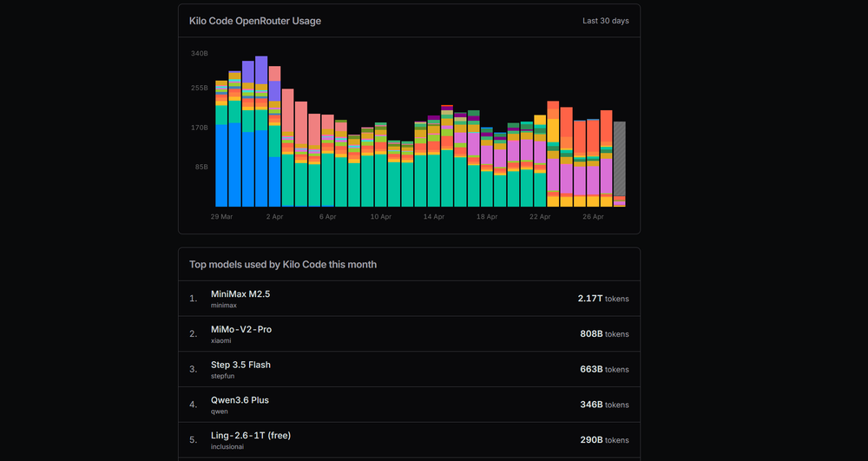Viewport: 868px width, 461px height.
Task: Open Ling-2.6-1T (free) model entry
Action: [409, 440]
